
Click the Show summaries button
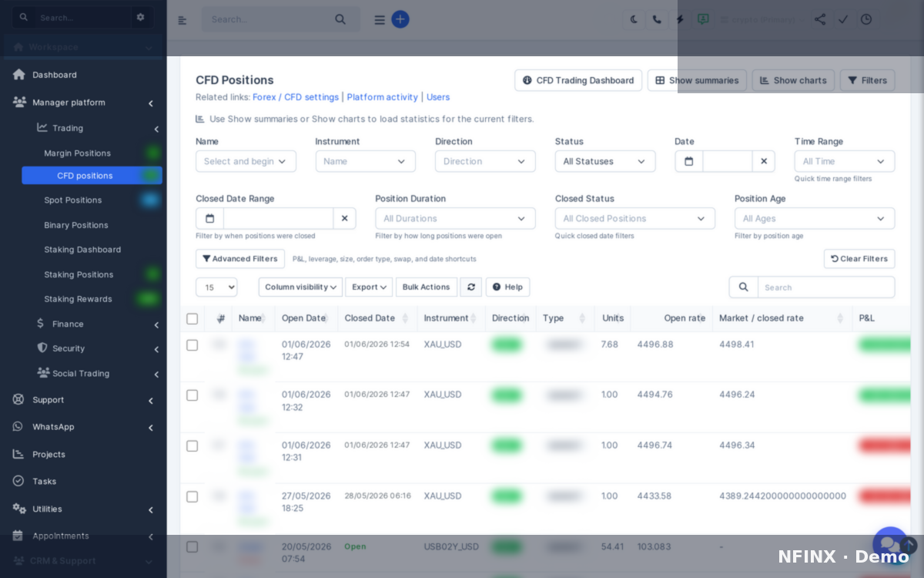697,80
